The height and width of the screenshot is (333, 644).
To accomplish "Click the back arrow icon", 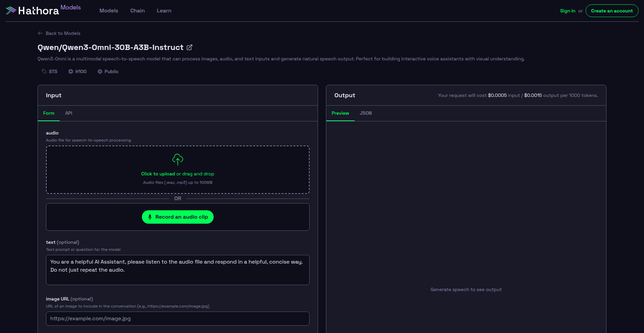I will 40,33.
